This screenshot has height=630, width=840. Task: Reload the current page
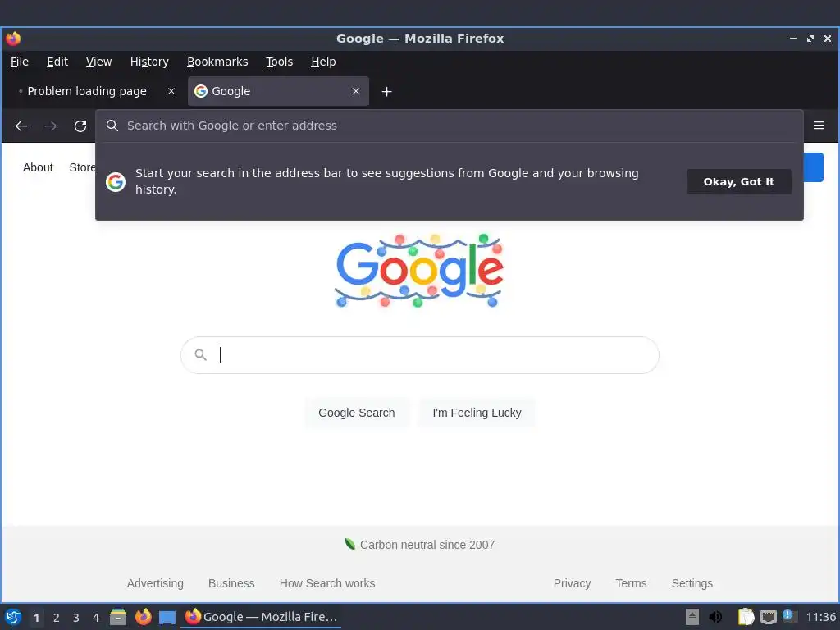pyautogui.click(x=80, y=126)
